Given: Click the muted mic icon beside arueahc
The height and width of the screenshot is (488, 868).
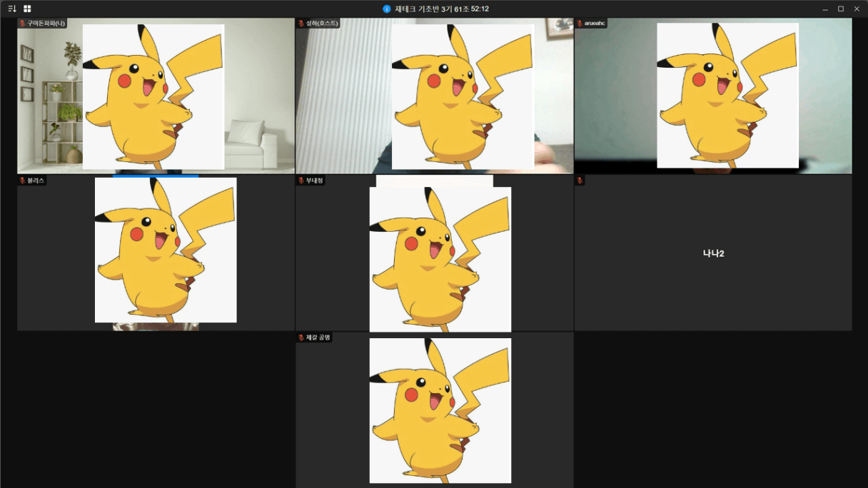Looking at the screenshot, I should (580, 24).
